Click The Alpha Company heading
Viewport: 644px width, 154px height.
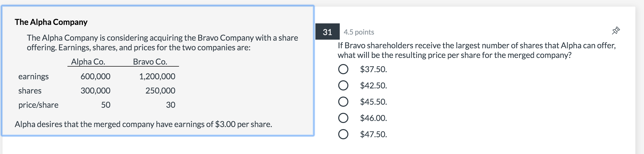coord(51,22)
